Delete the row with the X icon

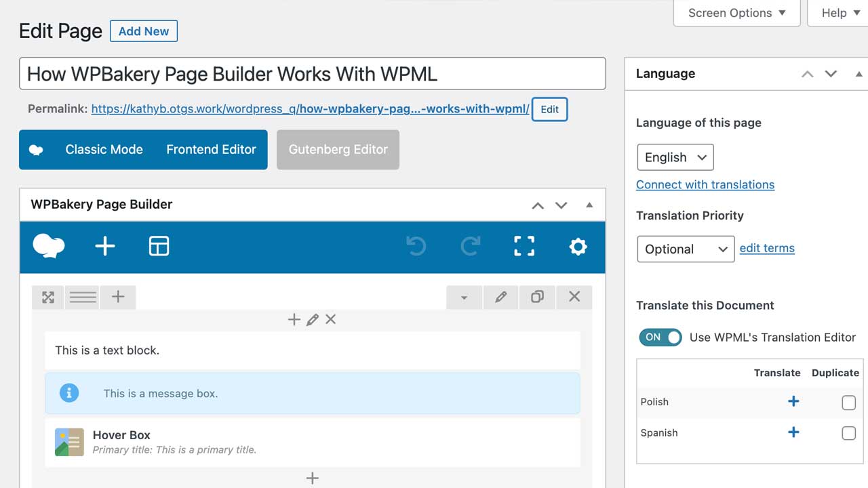(x=574, y=296)
